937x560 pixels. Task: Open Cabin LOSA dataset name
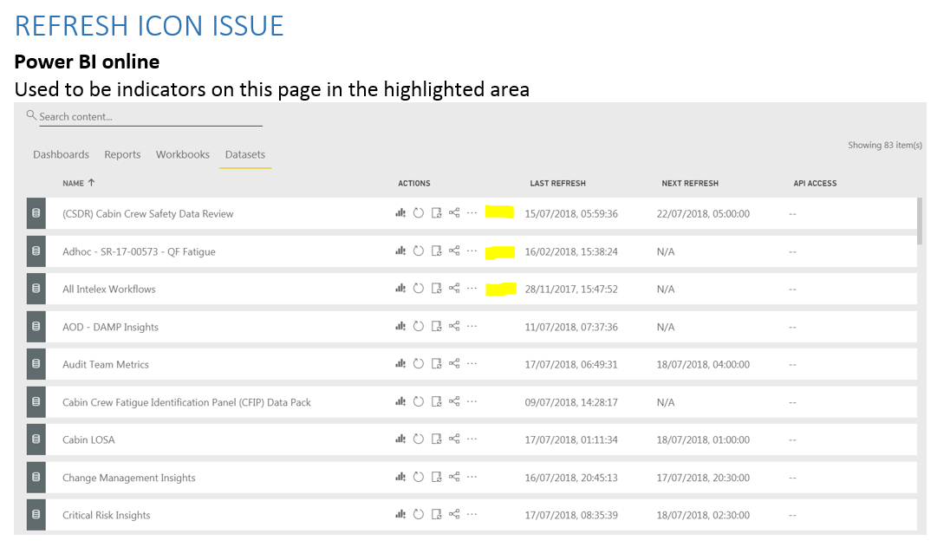[88, 440]
